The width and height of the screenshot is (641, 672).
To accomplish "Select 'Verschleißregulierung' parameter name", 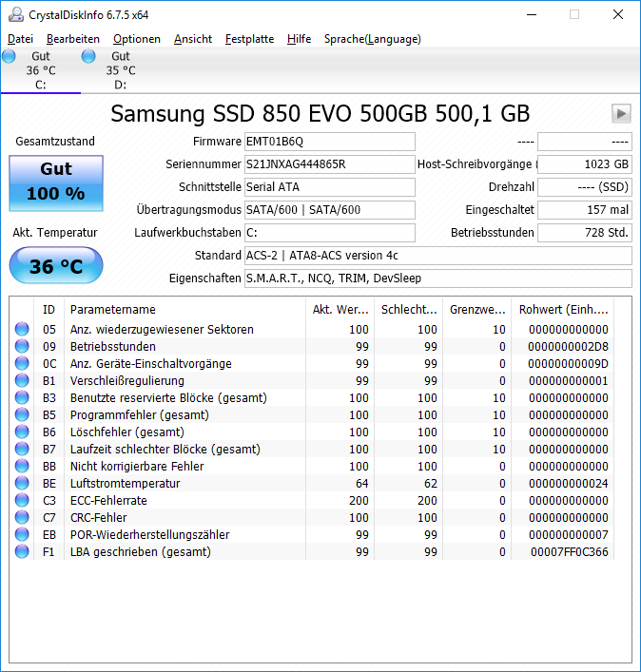I will [126, 380].
